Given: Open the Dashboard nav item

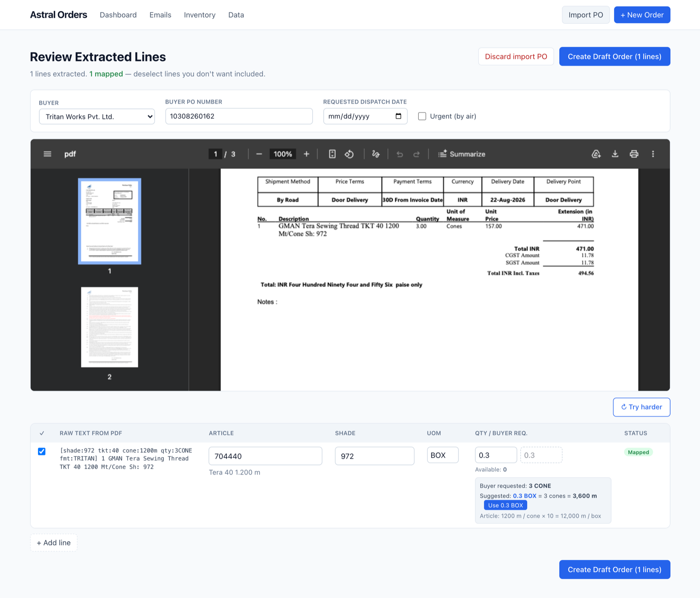Looking at the screenshot, I should pos(118,15).
